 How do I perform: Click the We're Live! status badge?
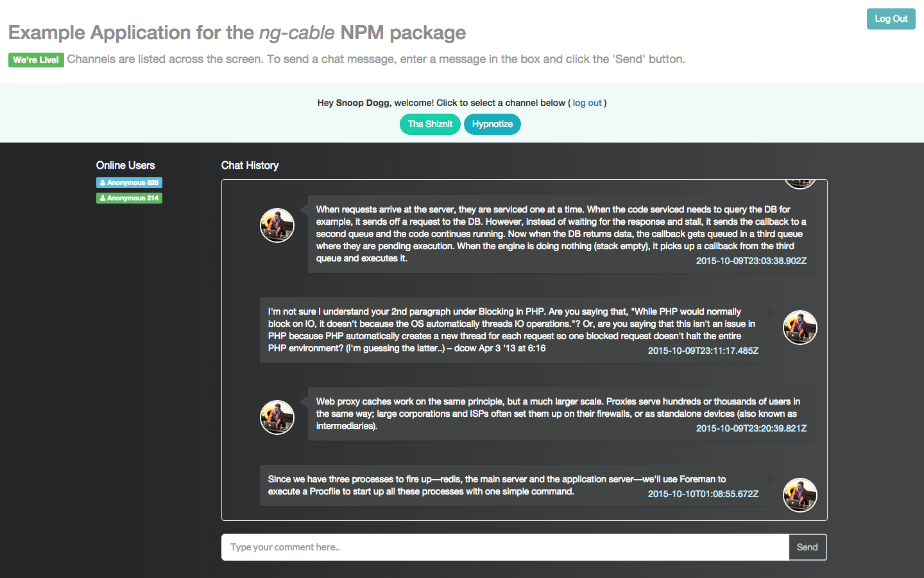pos(36,60)
